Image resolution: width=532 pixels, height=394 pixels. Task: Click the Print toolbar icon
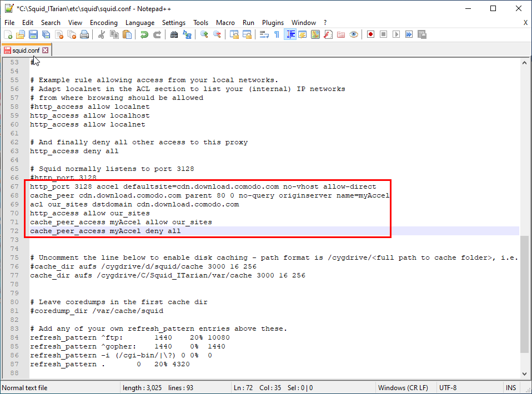[x=84, y=34]
